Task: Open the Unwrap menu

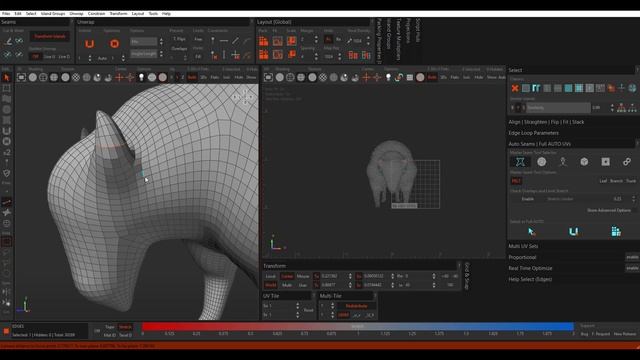Action: (76, 13)
